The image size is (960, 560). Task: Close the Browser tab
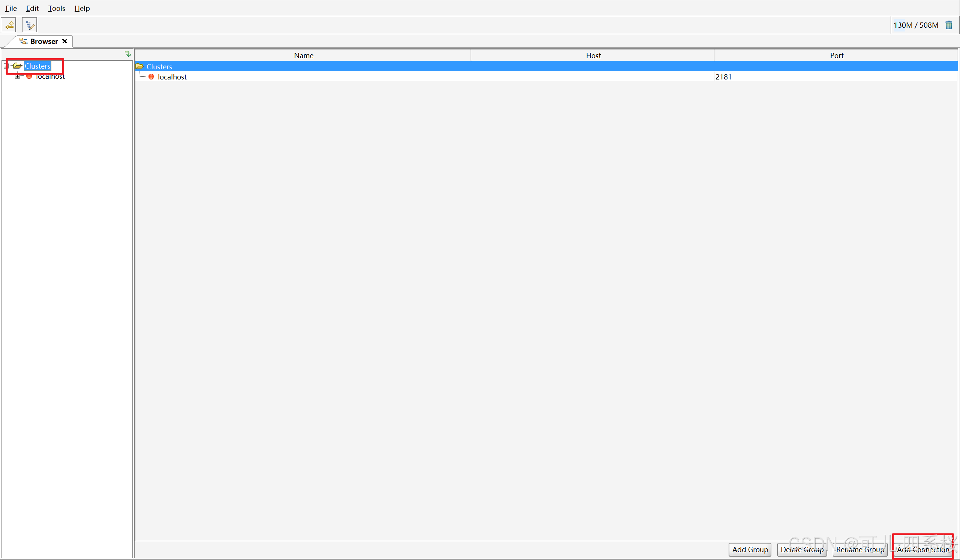65,41
